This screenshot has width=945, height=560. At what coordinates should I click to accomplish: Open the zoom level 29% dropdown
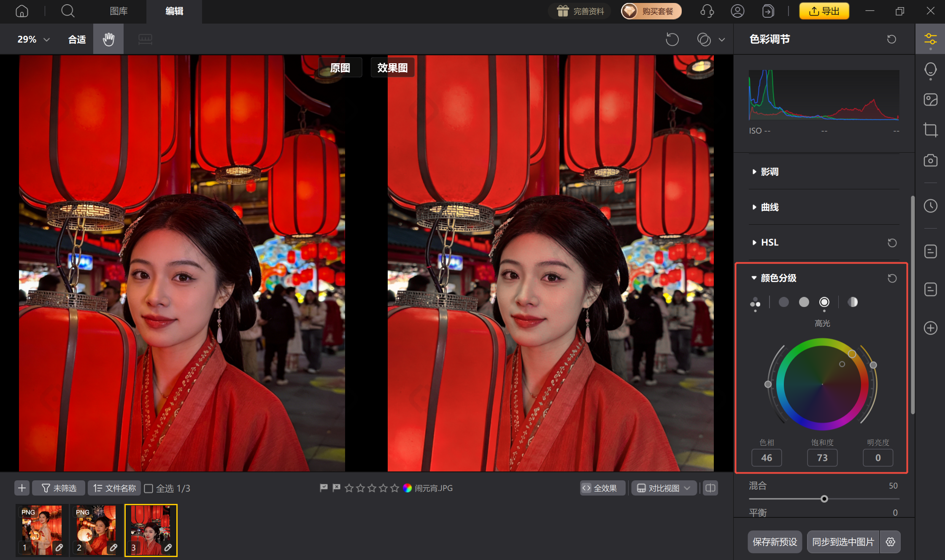click(x=34, y=39)
